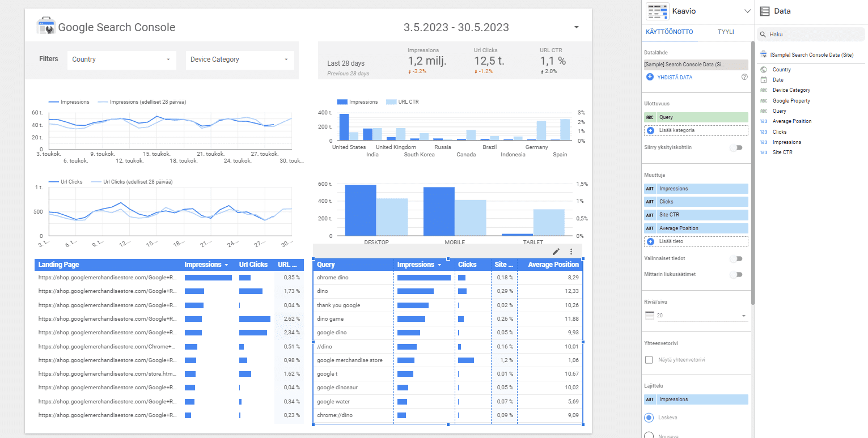Click the 'thank you google' query row
Screen dimensions: 868x438
click(448, 305)
